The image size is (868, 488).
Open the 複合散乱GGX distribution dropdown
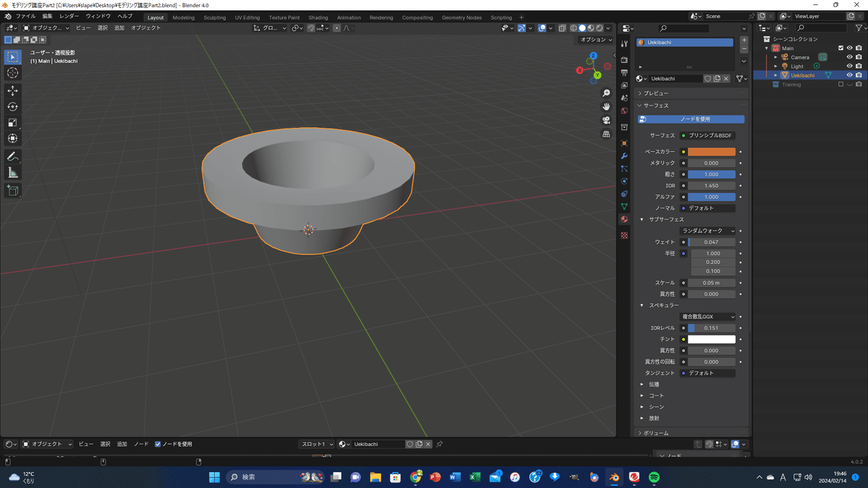[708, 317]
